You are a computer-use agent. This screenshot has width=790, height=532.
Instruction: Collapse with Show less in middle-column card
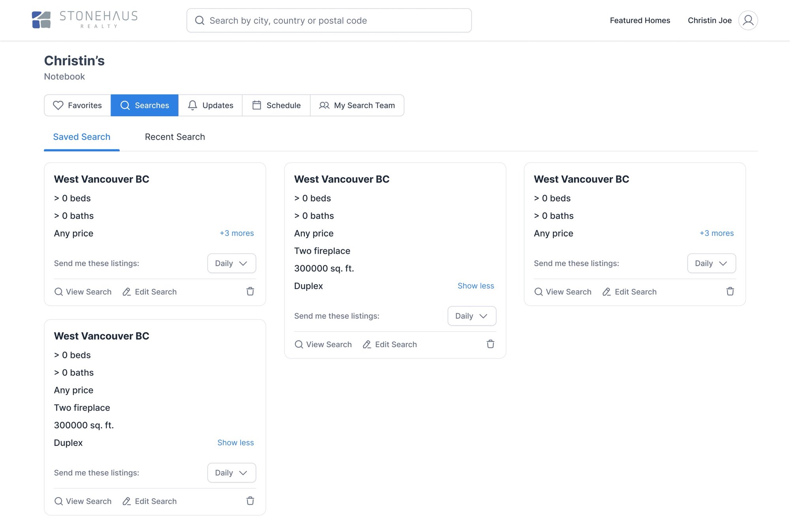[x=476, y=286]
